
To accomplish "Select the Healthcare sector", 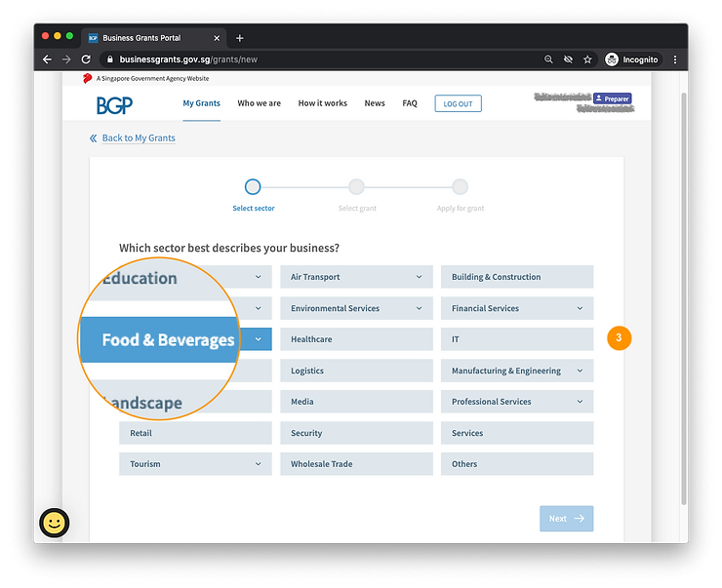I will [x=356, y=339].
